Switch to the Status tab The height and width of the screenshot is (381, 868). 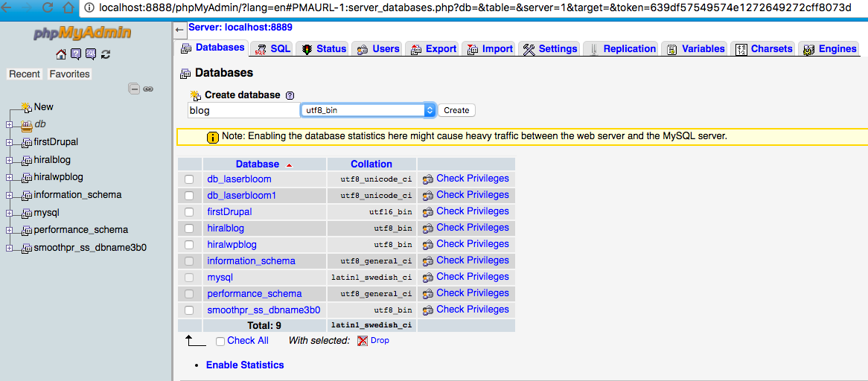pos(323,48)
